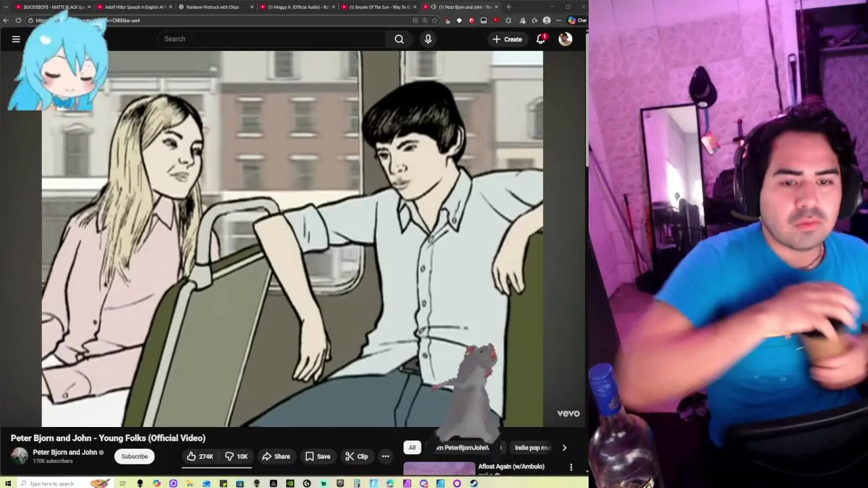
Task: Click the video title text
Action: coord(108,438)
